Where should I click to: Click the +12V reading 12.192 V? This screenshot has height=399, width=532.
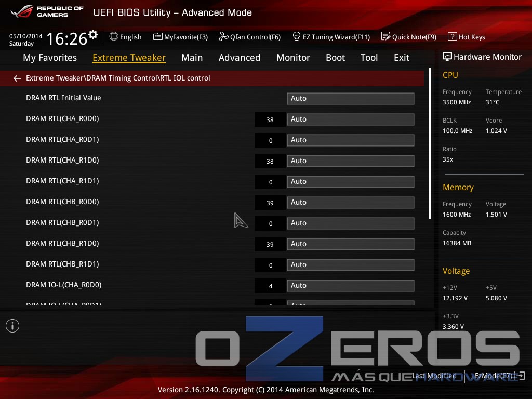coord(455,298)
